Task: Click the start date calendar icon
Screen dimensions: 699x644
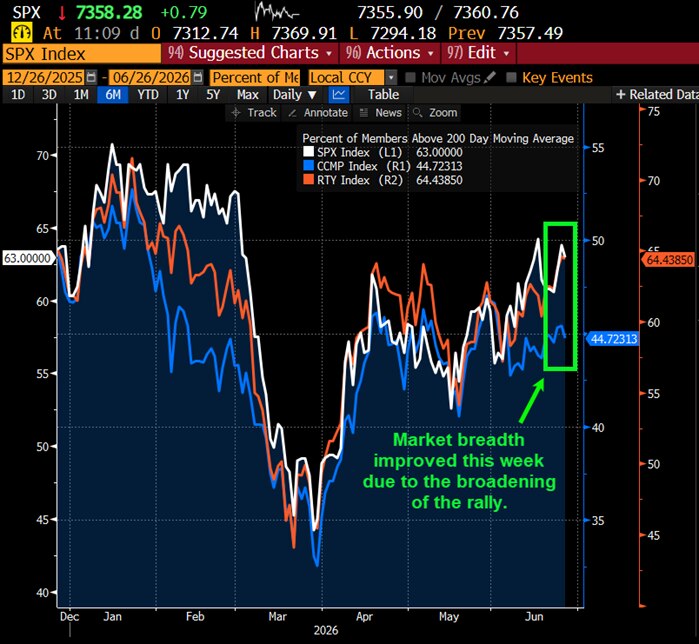Action: (91, 77)
